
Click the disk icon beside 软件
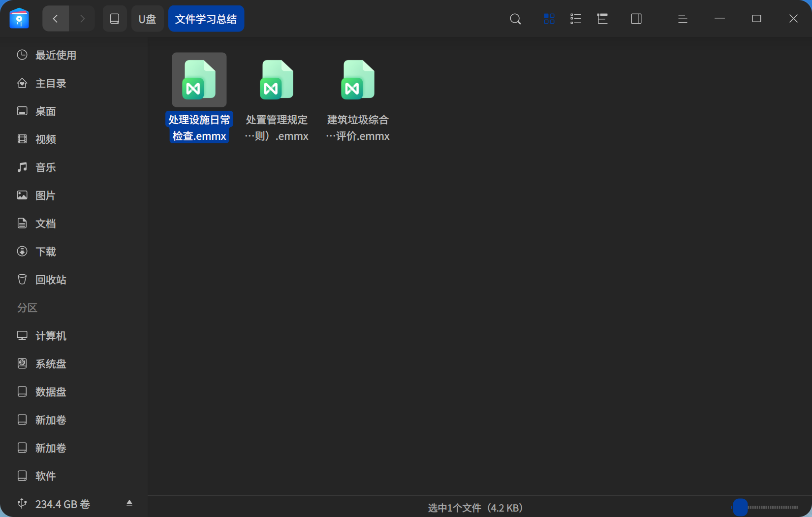click(22, 476)
